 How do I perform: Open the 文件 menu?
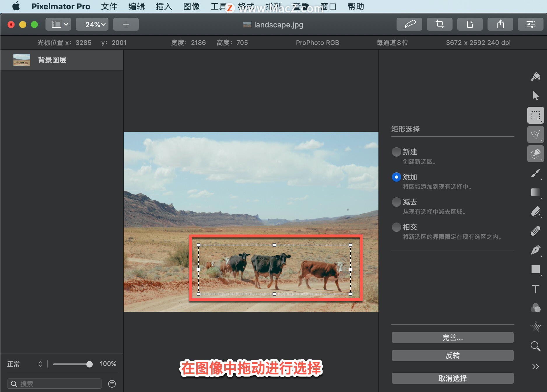point(109,6)
